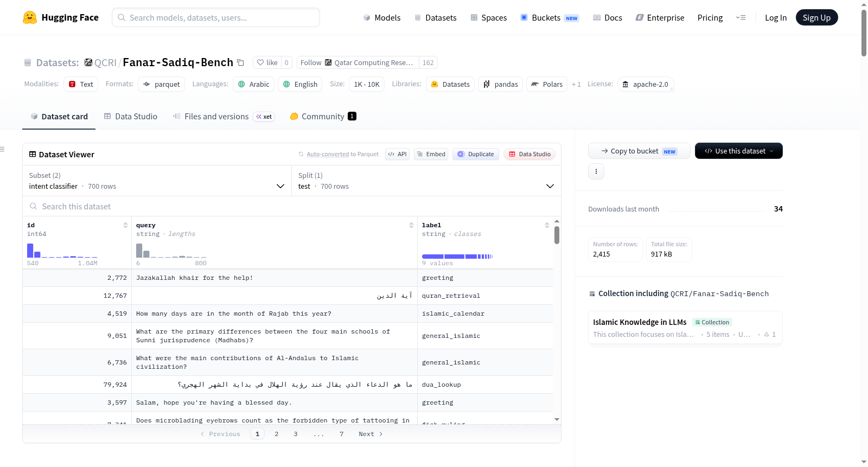868x467 pixels.
Task: Click the Sign Up button
Action: coord(816,17)
